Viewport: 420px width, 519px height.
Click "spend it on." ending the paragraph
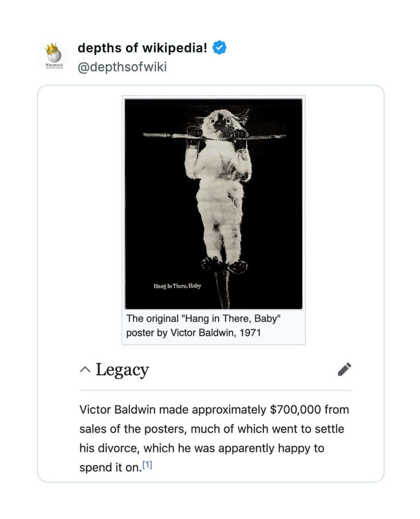(110, 468)
